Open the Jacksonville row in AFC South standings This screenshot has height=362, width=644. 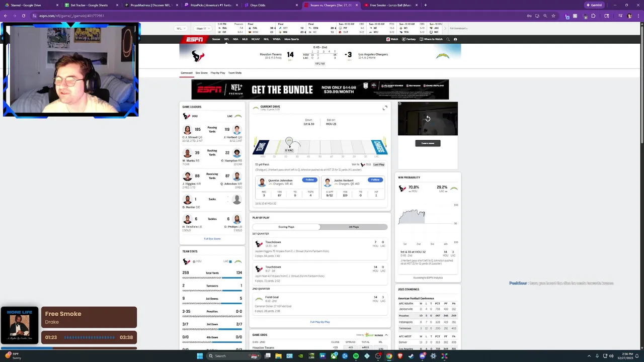[427, 309]
